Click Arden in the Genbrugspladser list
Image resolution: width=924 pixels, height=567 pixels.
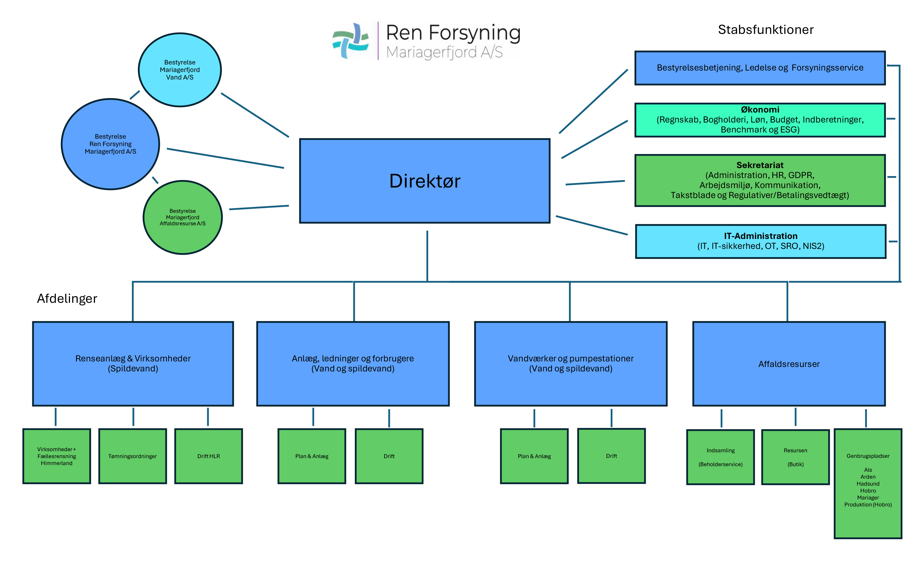click(x=868, y=477)
